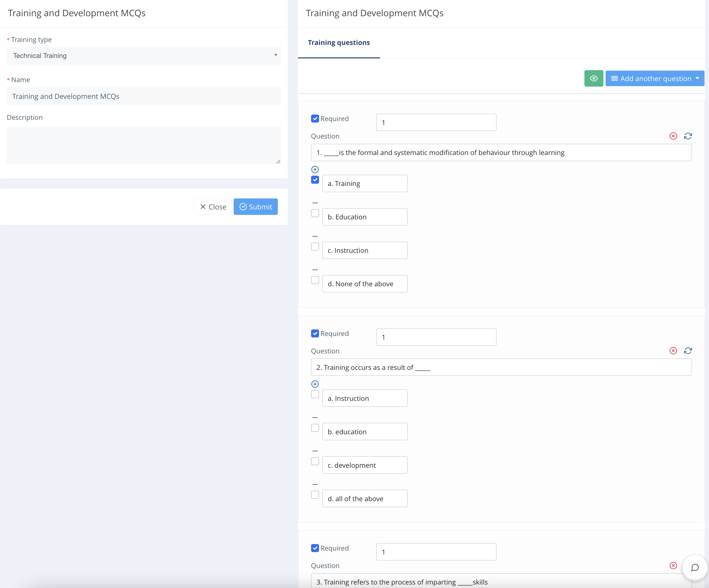Screen dimensions: 709x588
Task: Remove option above 'b. Education' via minus
Action: pyautogui.click(x=315, y=203)
